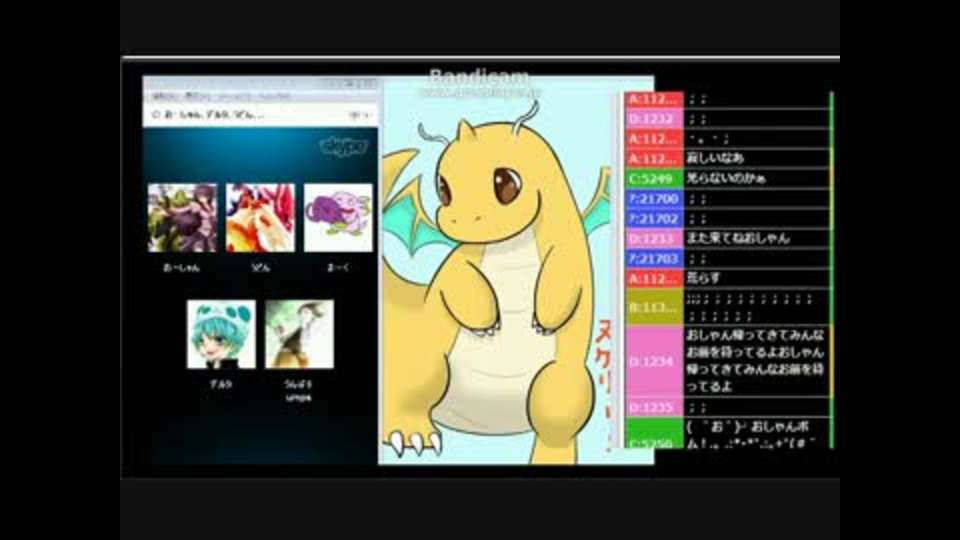Select the purple and pink creature avatar
960x540 pixels.
[x=338, y=217]
